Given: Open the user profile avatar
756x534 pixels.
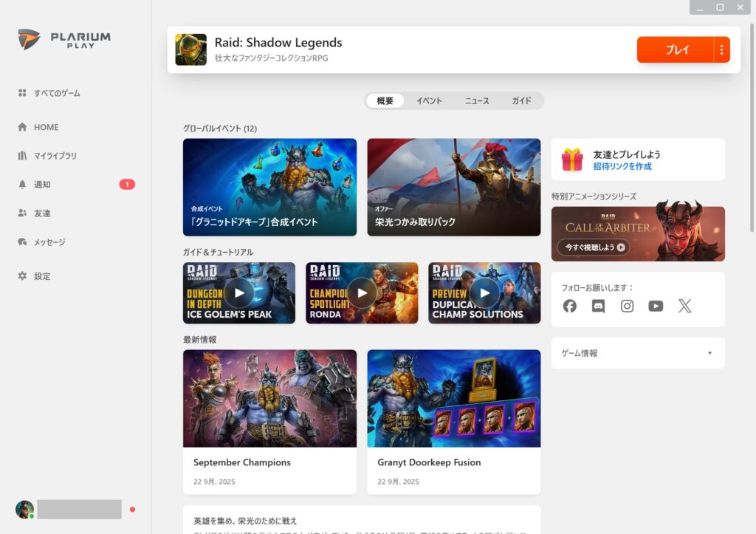Looking at the screenshot, I should click(x=24, y=509).
